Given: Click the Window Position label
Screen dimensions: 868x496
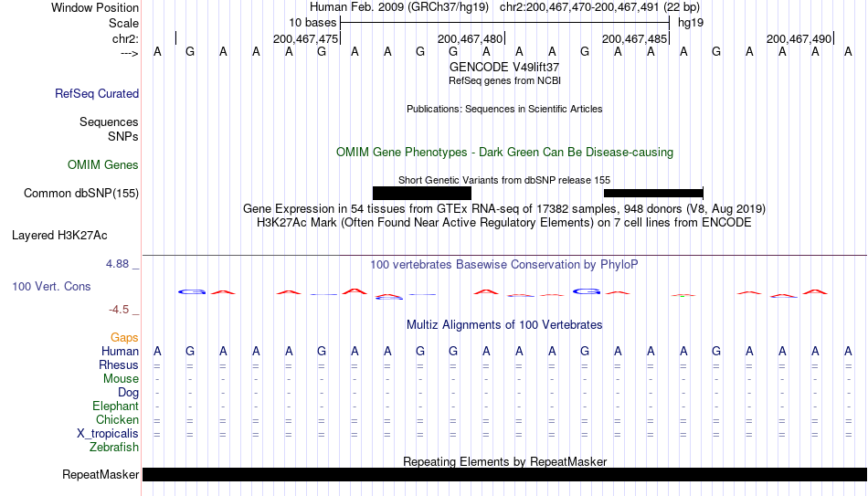Looking at the screenshot, I should point(95,7).
